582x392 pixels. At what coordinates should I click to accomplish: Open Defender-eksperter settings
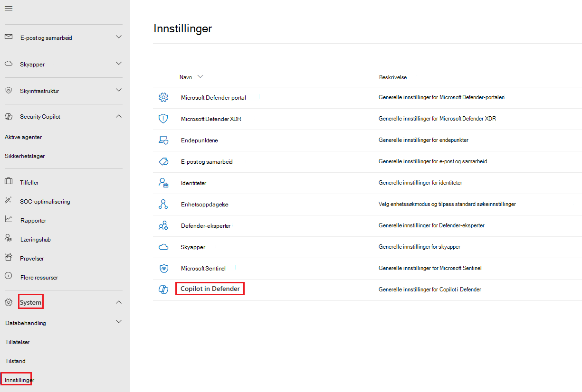[206, 226]
